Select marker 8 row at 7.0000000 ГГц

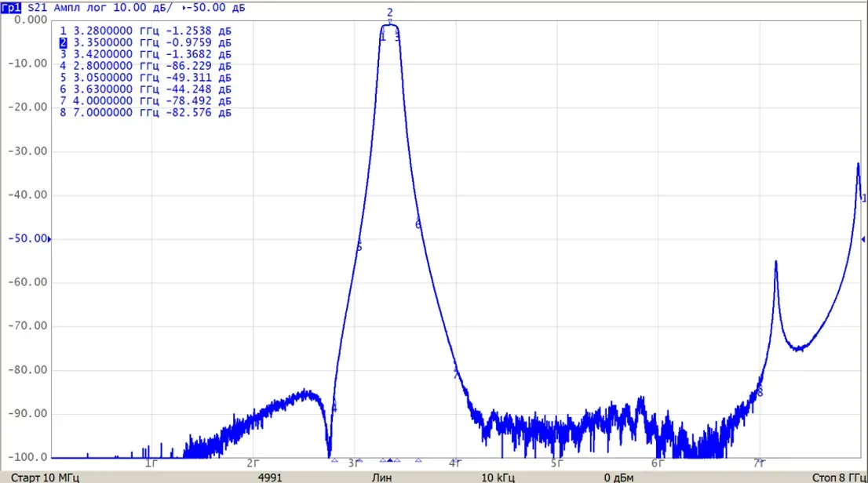tap(146, 112)
